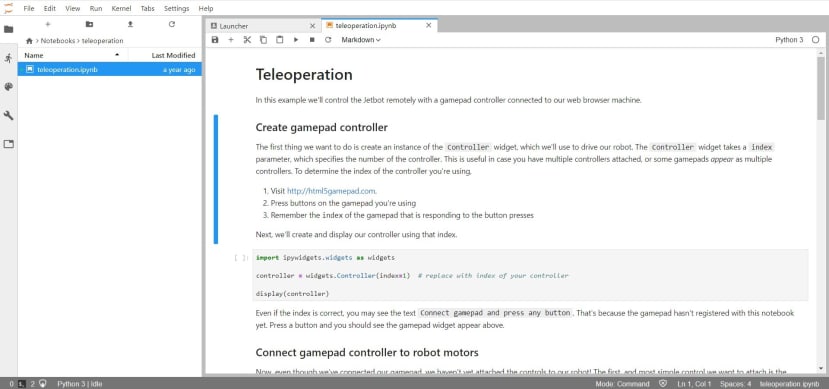Switch to the Launcher tab
This screenshot has width=829, height=389.
tap(263, 25)
